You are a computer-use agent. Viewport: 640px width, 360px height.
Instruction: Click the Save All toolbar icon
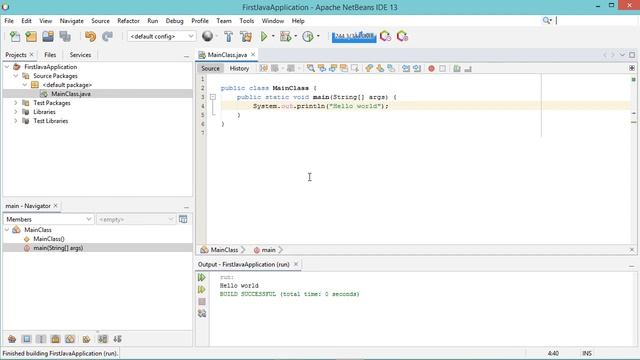(x=65, y=36)
